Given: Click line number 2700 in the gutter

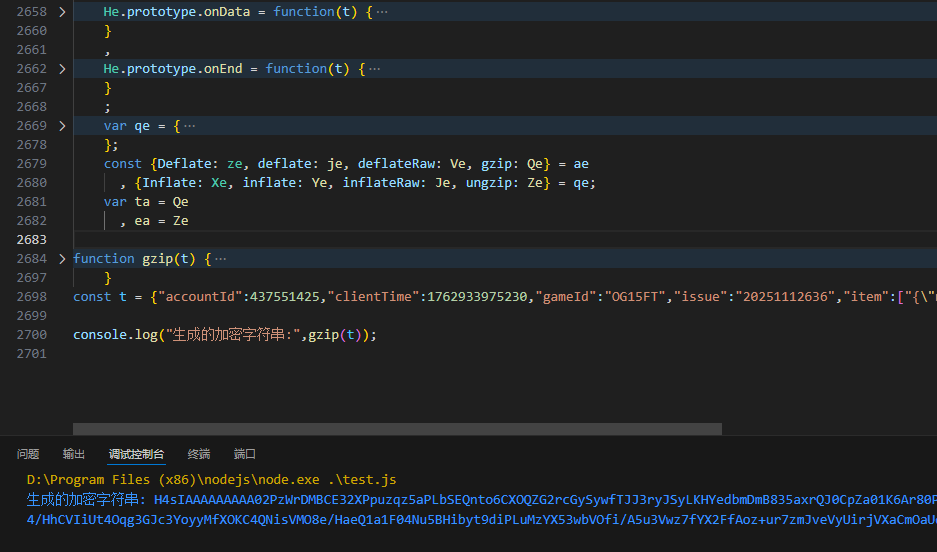Looking at the screenshot, I should coord(31,335).
